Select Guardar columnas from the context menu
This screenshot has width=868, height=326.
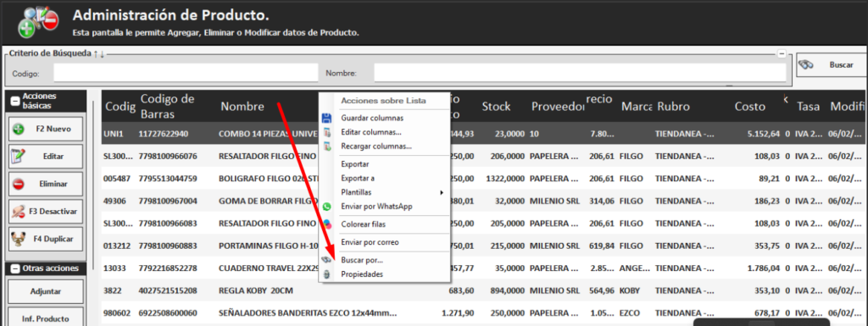[373, 119]
